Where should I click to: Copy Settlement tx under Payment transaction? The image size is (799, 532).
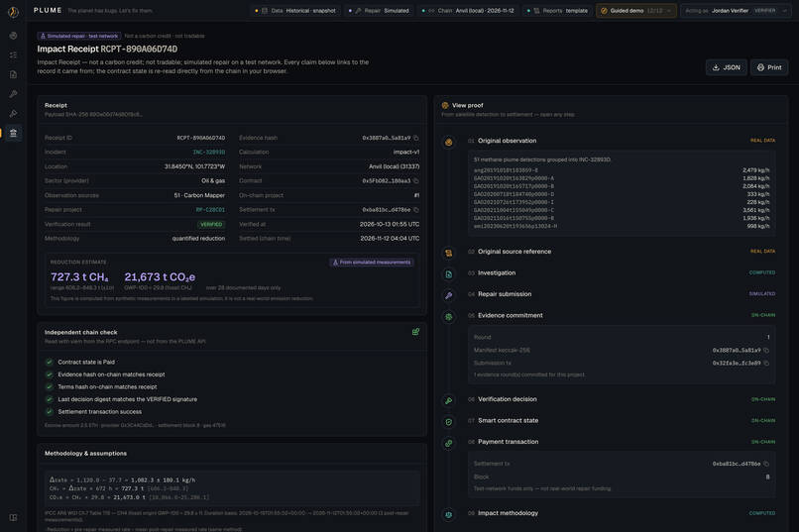[766, 464]
